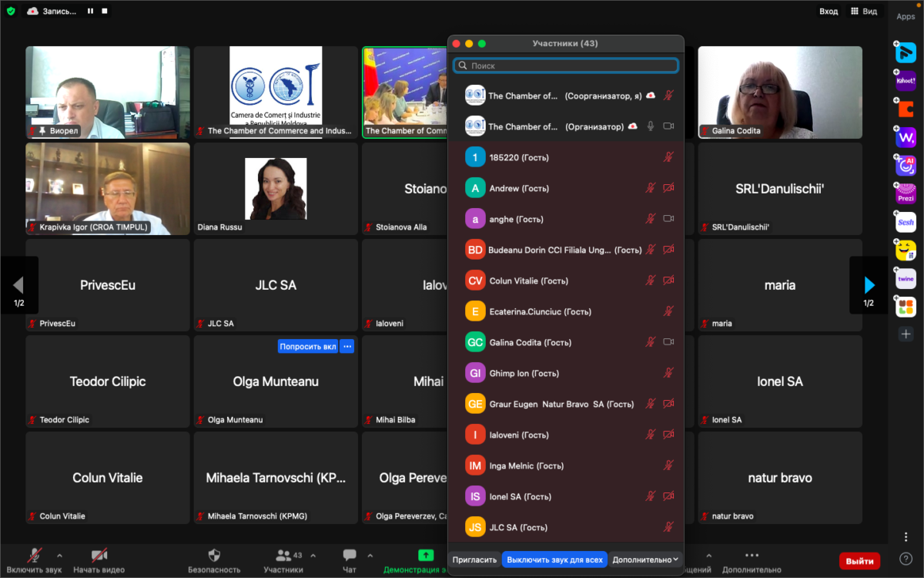The width and height of the screenshot is (924, 578).
Task: Click video icon for Galina Codita in list
Action: (x=668, y=342)
